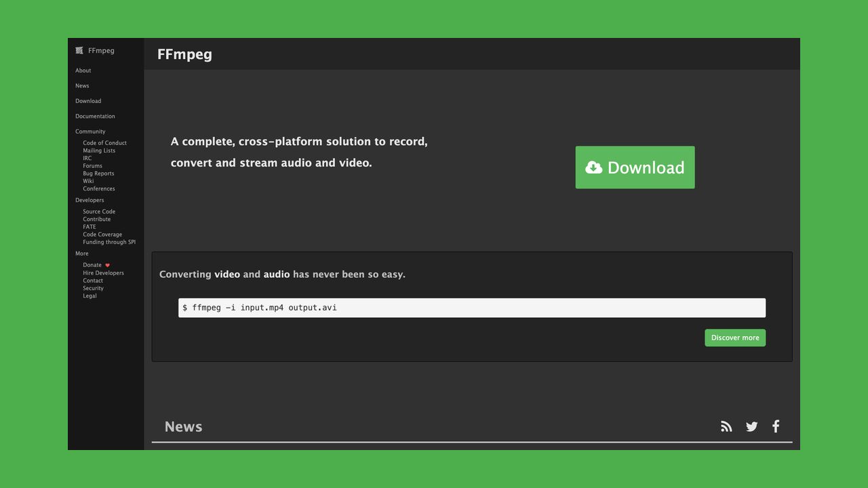Click the green Download button
868x488 pixels.
pos(635,167)
